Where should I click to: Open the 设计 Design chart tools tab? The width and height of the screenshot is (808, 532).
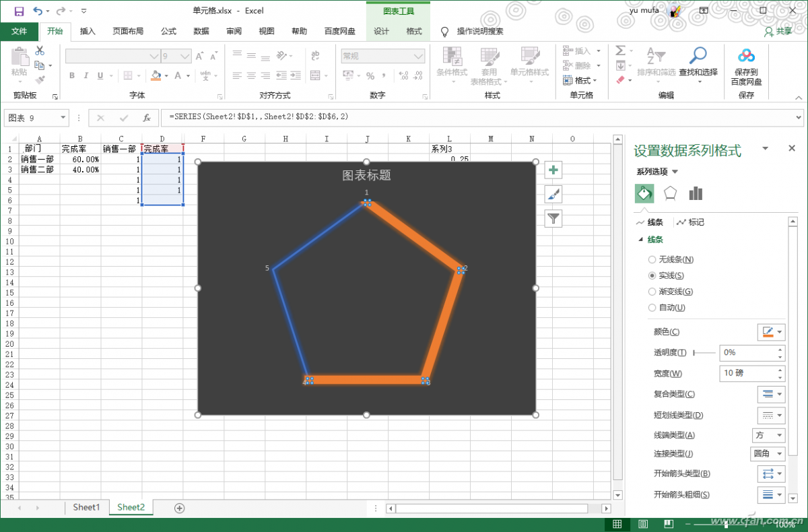(381, 31)
